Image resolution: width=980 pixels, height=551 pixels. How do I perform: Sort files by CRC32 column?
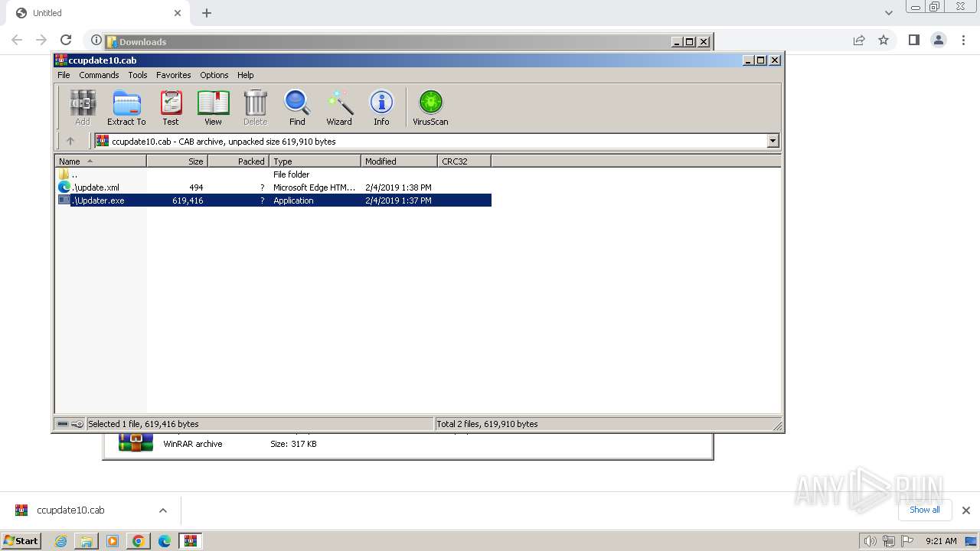(x=464, y=161)
